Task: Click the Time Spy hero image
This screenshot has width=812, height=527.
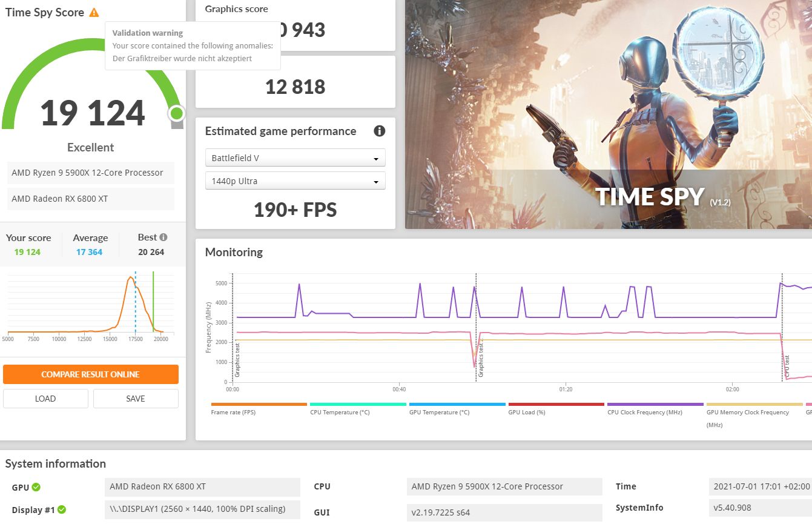Action: click(609, 114)
